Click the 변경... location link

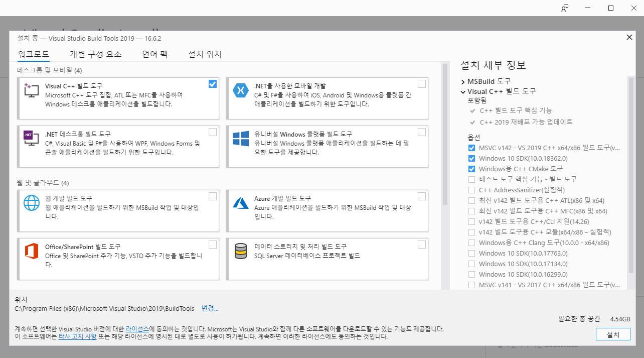tap(210, 308)
